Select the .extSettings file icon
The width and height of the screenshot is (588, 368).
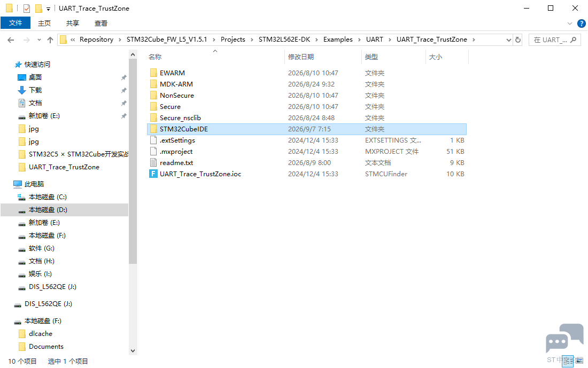(x=153, y=140)
